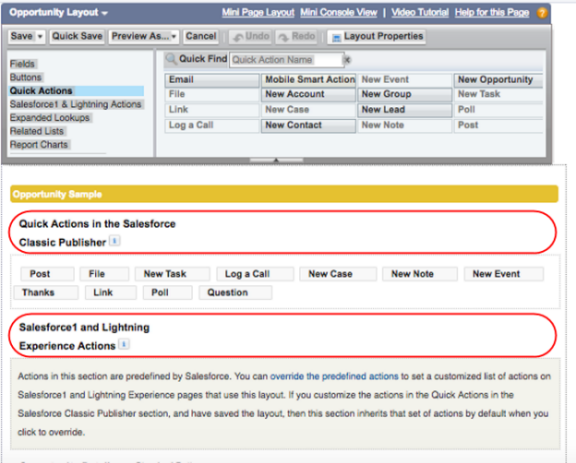Follow the override the predefined actions link

pyautogui.click(x=334, y=376)
